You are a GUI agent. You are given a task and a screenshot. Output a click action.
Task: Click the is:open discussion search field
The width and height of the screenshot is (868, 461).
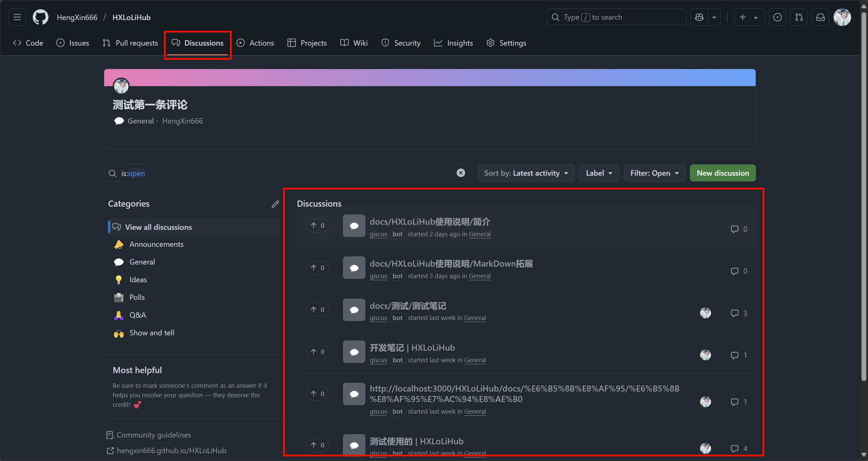pyautogui.click(x=288, y=173)
